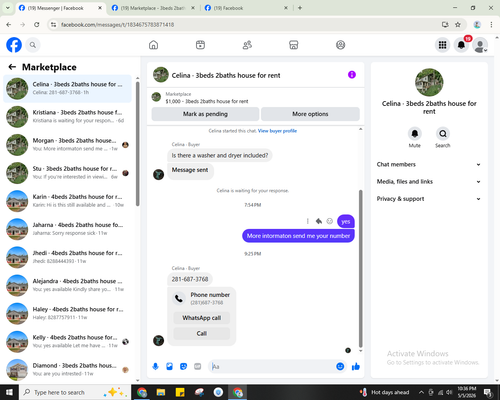Show hidden system tray icons
Image resolution: width=500 pixels, height=400 pixels.
coord(421,392)
